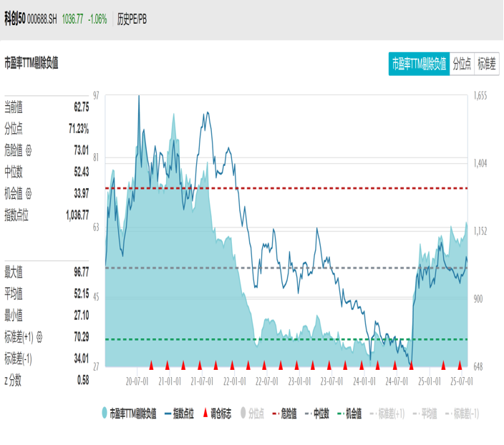This screenshot has width=504, height=445.
Task: Click the z 分数 value 0.58
Action: [83, 381]
